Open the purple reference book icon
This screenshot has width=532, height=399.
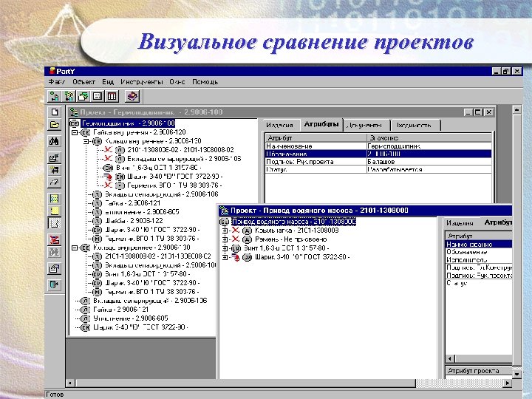click(x=132, y=97)
